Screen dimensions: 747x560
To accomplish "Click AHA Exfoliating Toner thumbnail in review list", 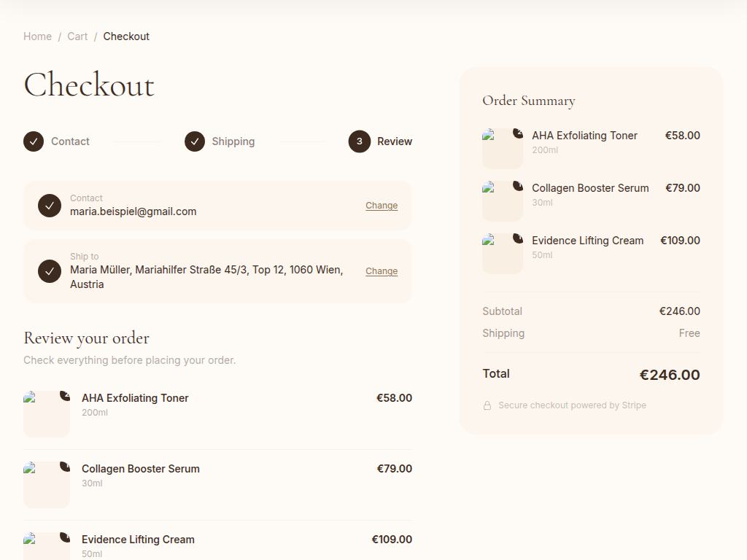I will [47, 414].
